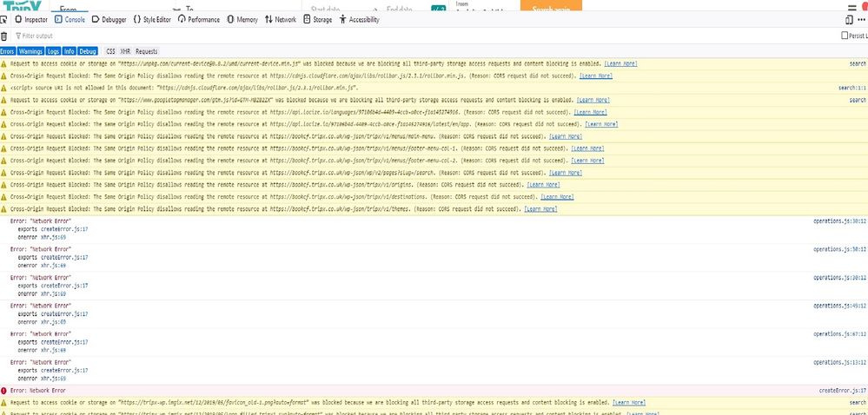868x415 pixels.
Task: Clear console output with trash icon
Action: (4, 36)
